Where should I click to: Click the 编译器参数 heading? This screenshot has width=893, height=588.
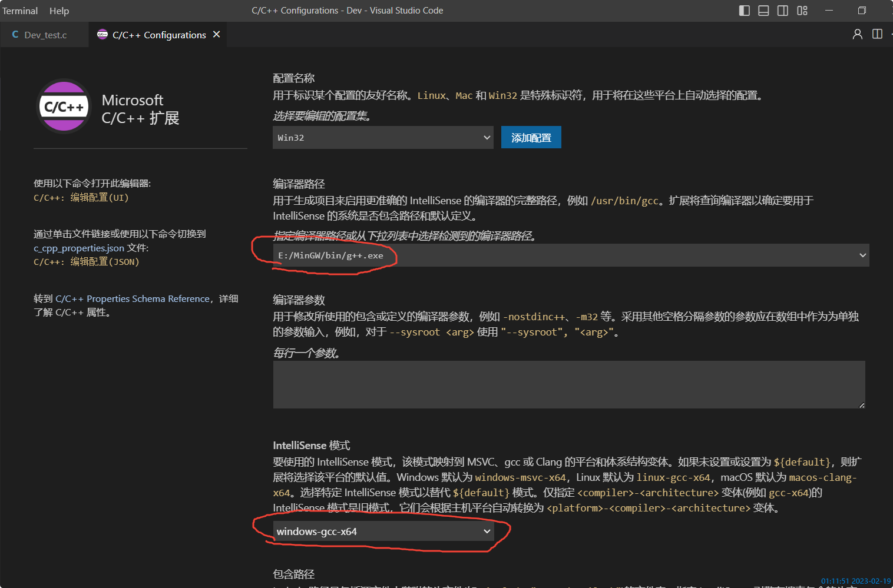[299, 300]
